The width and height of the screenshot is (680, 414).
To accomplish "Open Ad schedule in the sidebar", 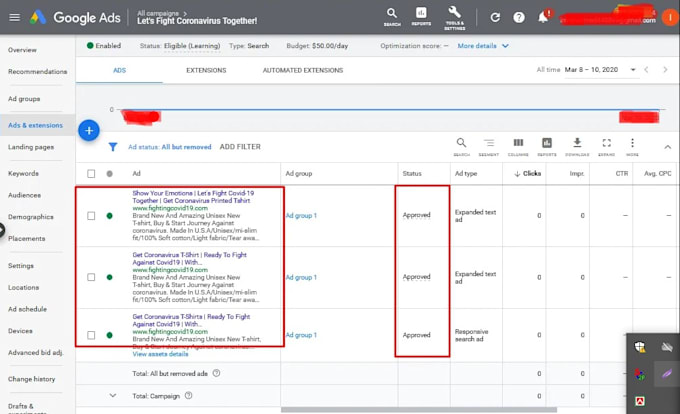I will [x=27, y=309].
